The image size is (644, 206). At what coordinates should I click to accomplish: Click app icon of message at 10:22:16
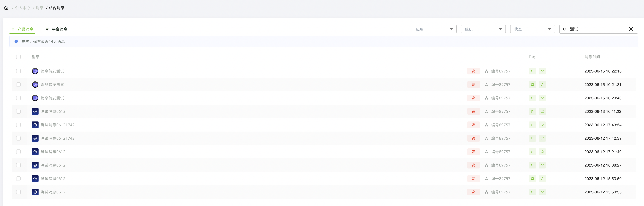[35, 71]
